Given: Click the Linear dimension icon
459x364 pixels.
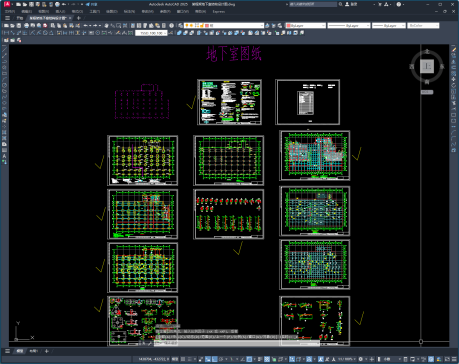Looking at the screenshot, I should pyautogui.click(x=6, y=33).
